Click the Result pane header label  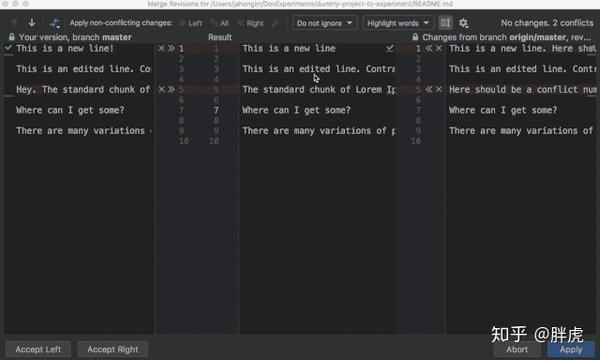(x=220, y=37)
